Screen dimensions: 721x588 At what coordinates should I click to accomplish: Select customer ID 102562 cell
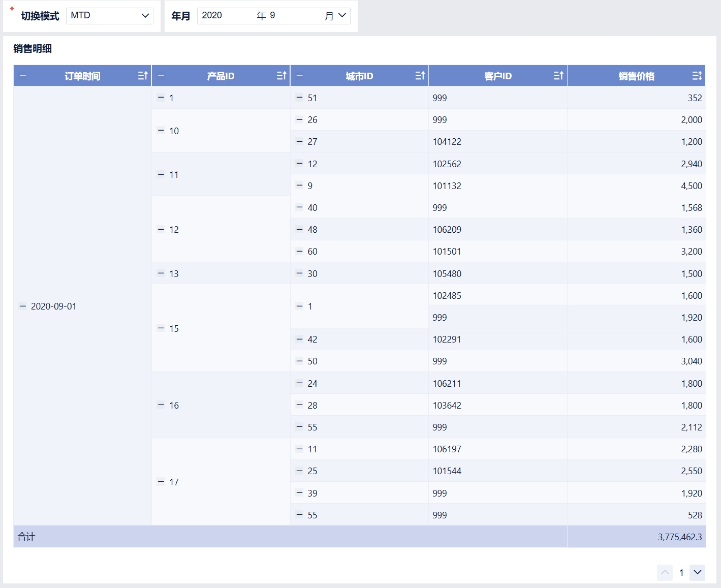pyautogui.click(x=498, y=164)
